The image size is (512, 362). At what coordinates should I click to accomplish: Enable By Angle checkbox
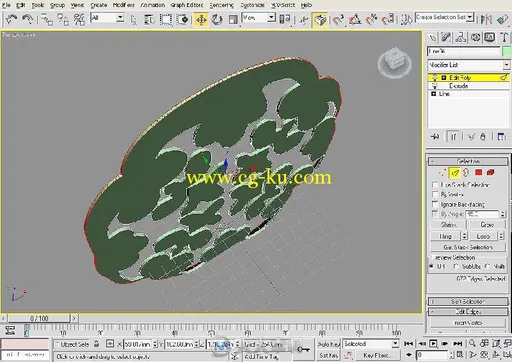pyautogui.click(x=435, y=214)
